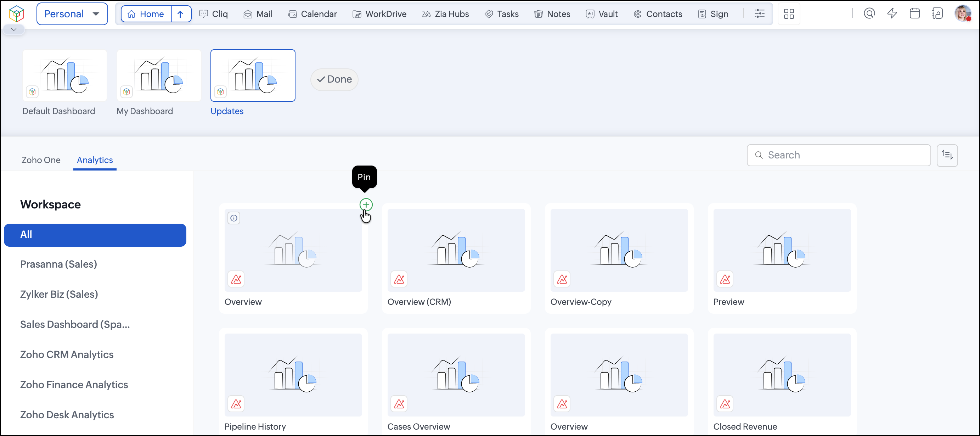The image size is (980, 436).
Task: Open Zia Hubs from the top bar
Action: pyautogui.click(x=445, y=14)
